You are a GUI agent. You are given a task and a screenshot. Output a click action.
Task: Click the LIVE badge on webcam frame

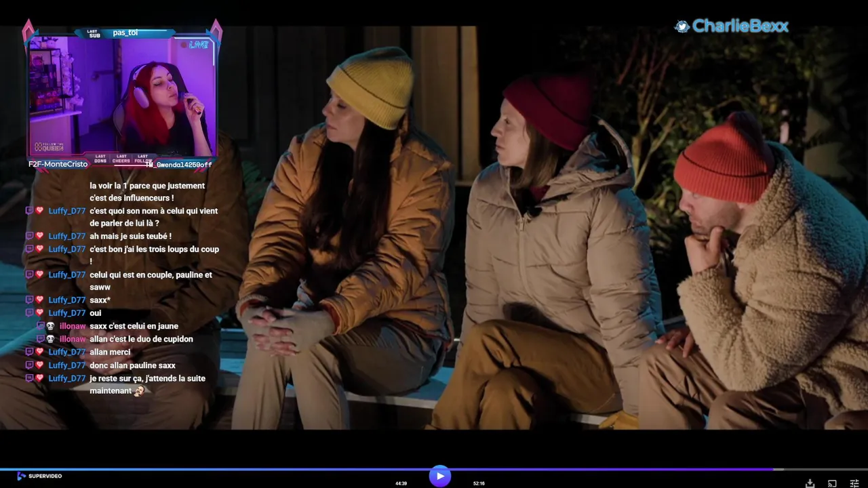pyautogui.click(x=196, y=45)
